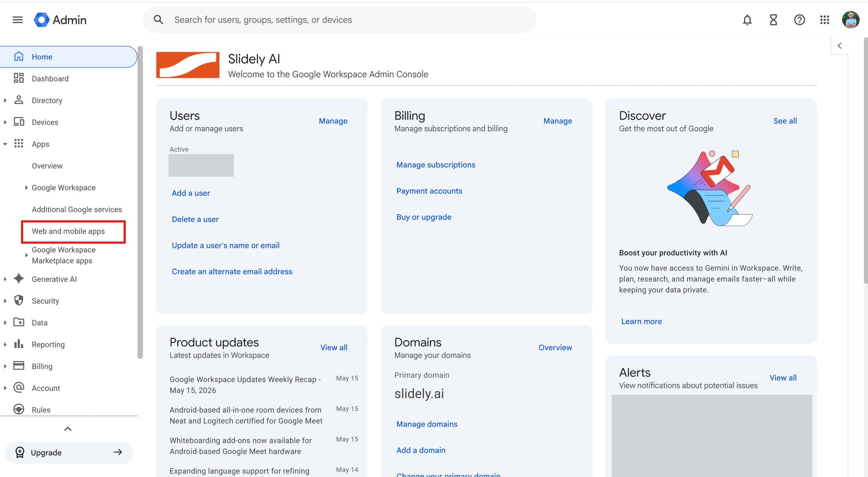
Task: Click the Upgrade badge icon
Action: pos(20,452)
